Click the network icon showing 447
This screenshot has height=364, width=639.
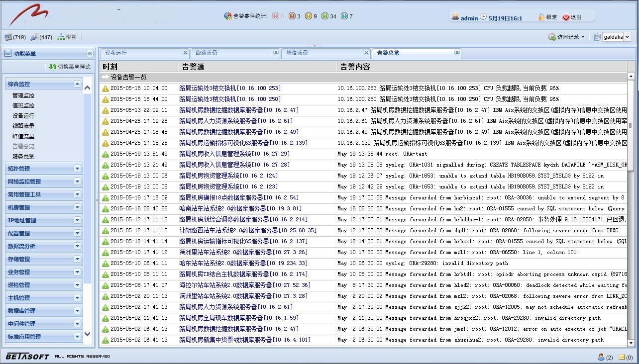pyautogui.click(x=34, y=37)
